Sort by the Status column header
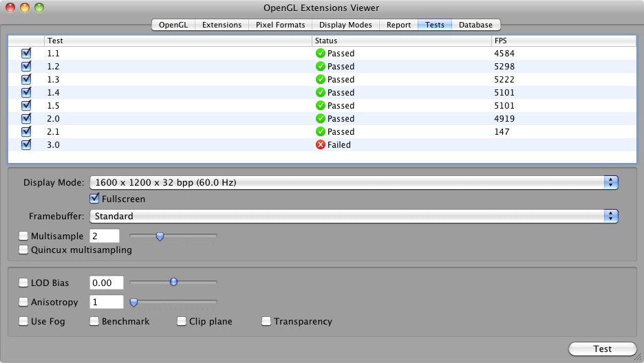The image size is (644, 363). coord(401,41)
